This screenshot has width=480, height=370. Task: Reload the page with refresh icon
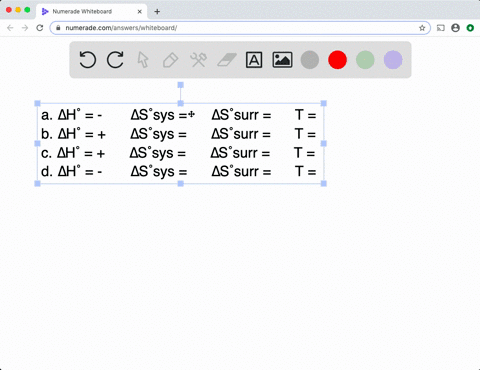[x=40, y=28]
